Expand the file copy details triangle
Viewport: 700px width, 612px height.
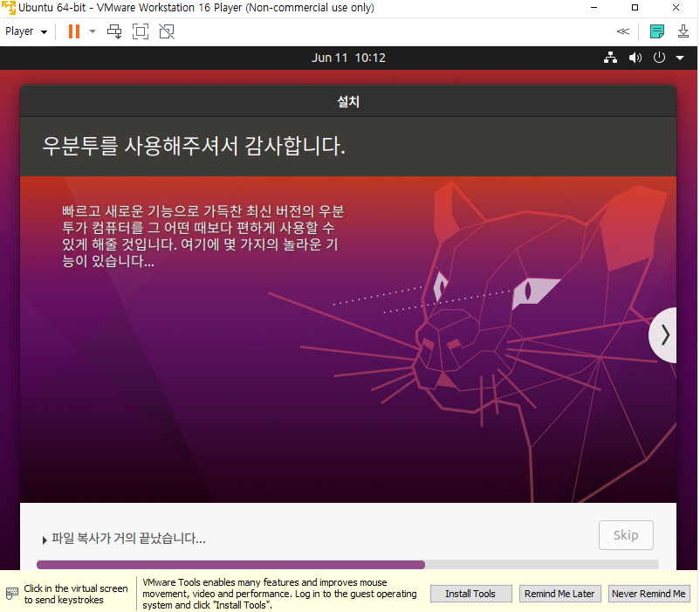point(45,540)
